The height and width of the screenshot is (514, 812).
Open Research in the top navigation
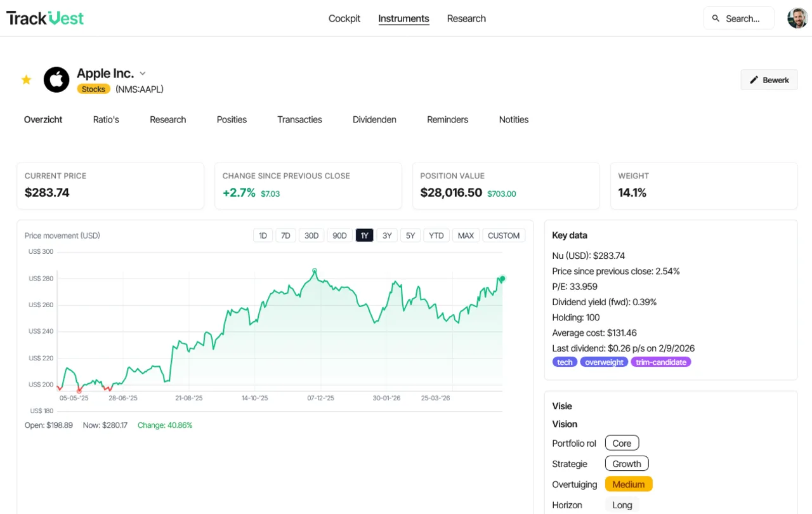[x=466, y=18]
